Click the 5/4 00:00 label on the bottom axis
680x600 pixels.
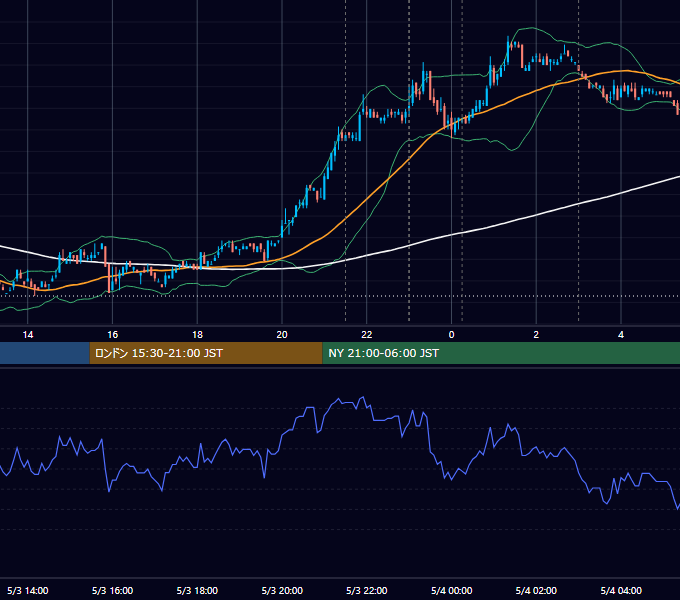pos(451,590)
